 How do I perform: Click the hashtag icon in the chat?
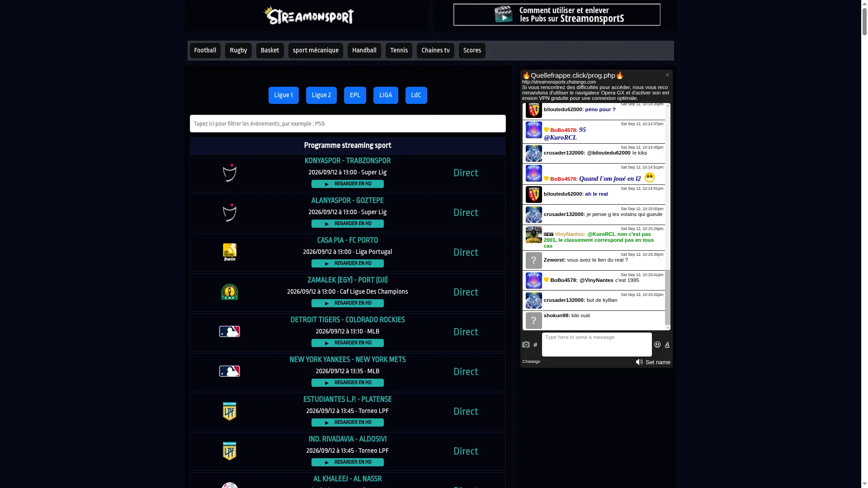click(535, 345)
